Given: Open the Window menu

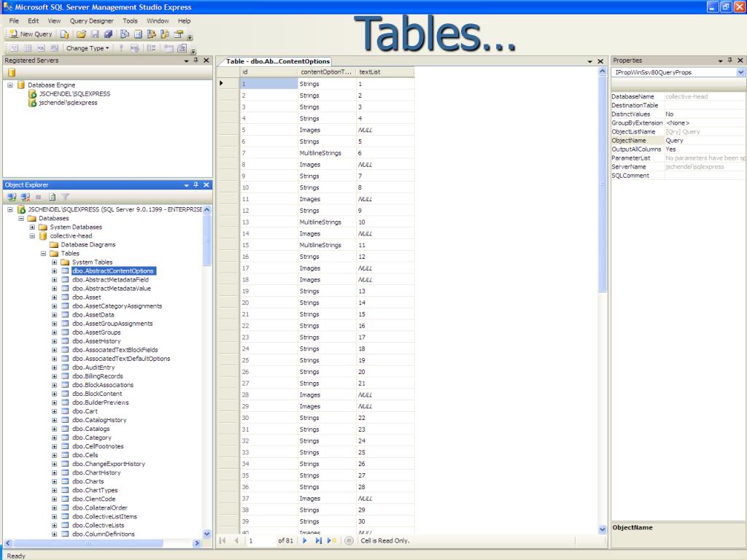Looking at the screenshot, I should [x=158, y=21].
